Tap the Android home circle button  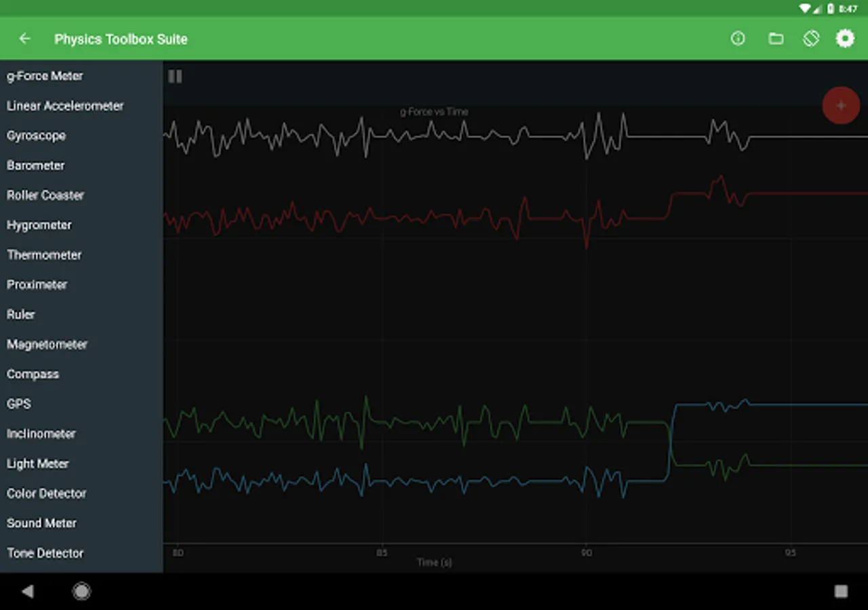81,591
